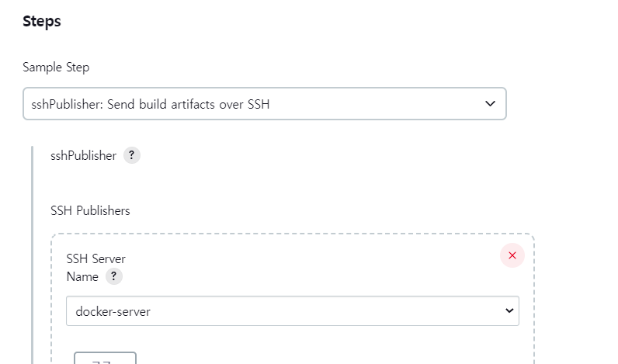
Task: Expand the Sample Step dropdown arrow
Action: (490, 103)
